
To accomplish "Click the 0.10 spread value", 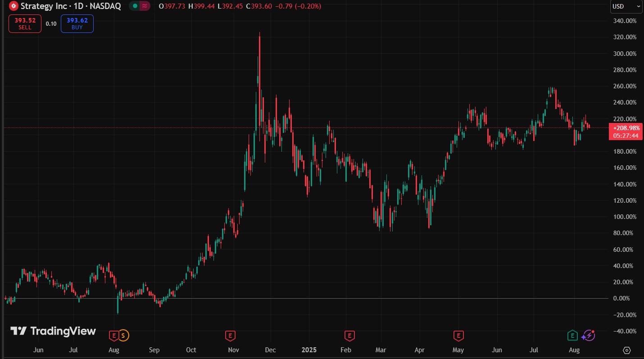I will [51, 24].
